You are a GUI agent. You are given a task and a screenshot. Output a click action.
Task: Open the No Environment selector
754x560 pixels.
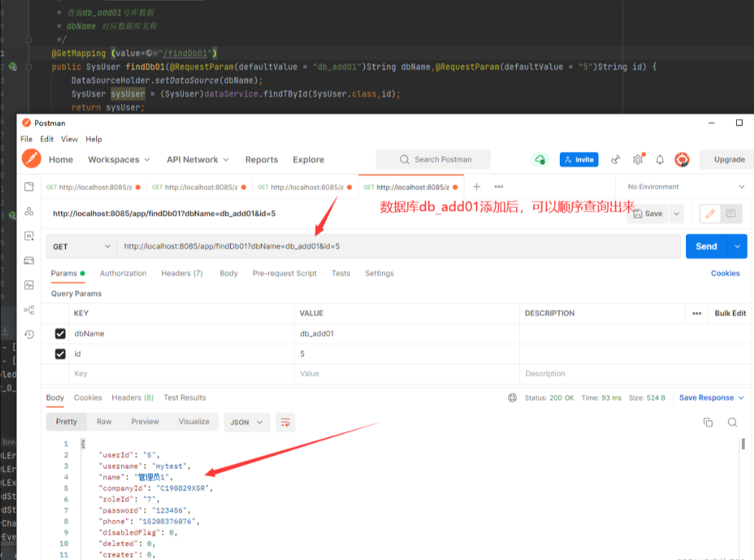tap(685, 186)
